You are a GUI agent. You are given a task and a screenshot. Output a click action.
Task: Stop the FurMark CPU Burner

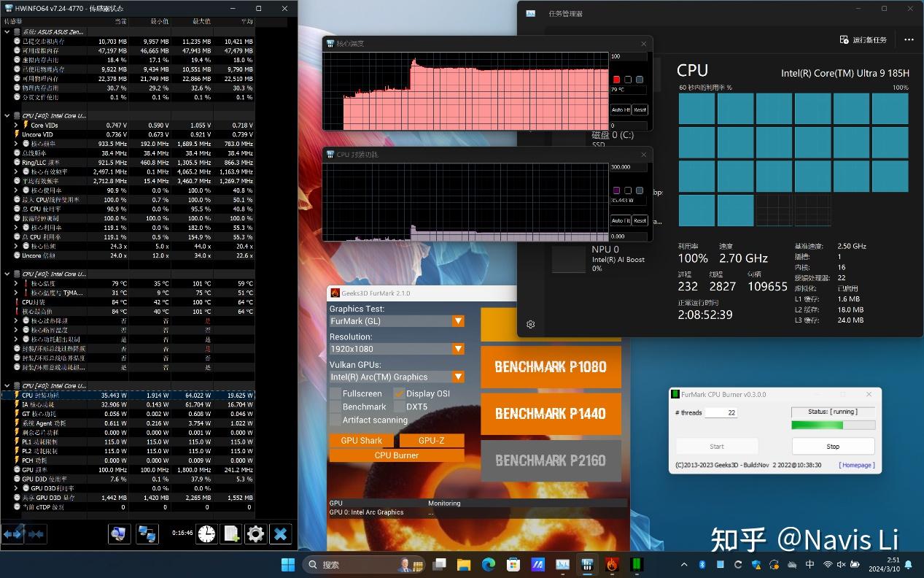coord(833,446)
